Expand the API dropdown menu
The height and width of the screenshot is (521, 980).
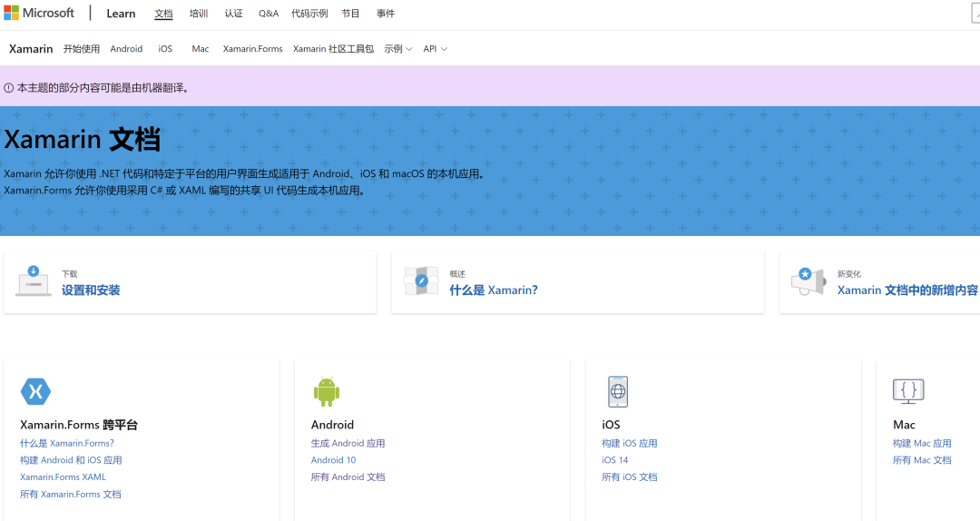click(435, 49)
